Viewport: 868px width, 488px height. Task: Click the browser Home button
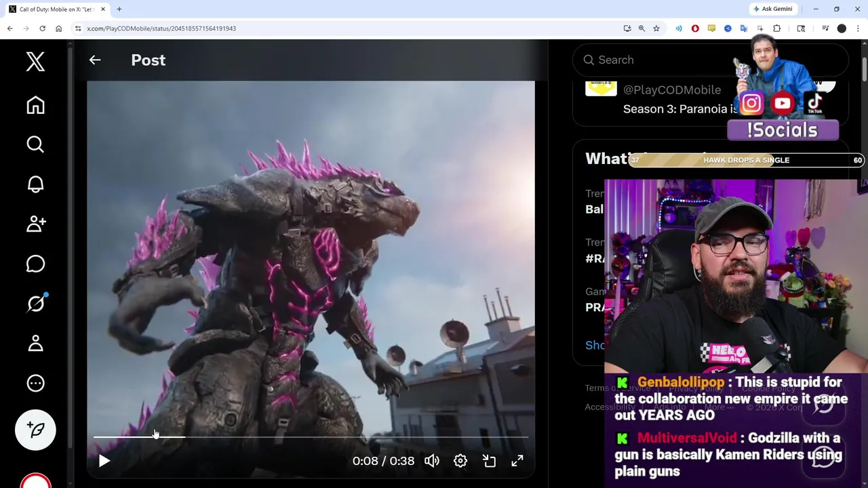[58, 28]
